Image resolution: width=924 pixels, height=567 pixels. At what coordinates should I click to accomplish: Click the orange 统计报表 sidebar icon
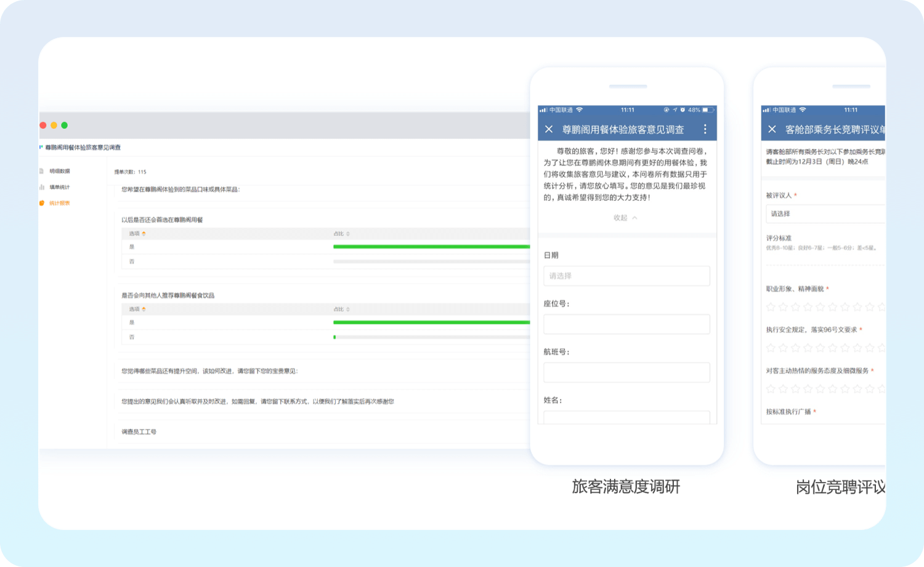[42, 203]
